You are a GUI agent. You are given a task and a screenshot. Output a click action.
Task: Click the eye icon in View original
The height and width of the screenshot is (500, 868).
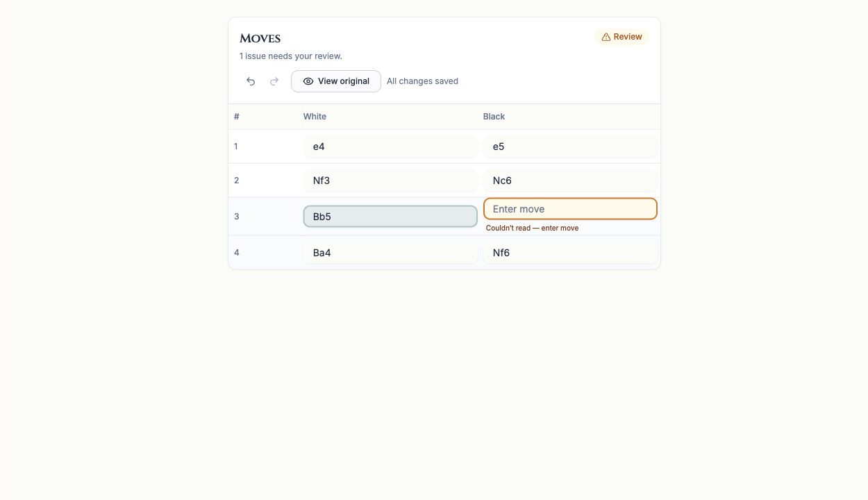[x=308, y=81]
